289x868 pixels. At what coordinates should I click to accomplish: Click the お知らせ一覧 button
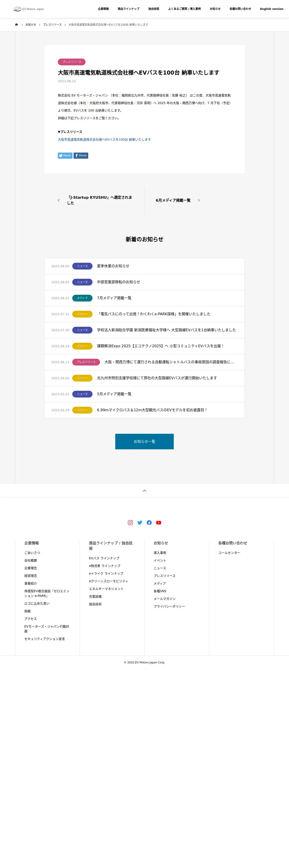pos(144,441)
